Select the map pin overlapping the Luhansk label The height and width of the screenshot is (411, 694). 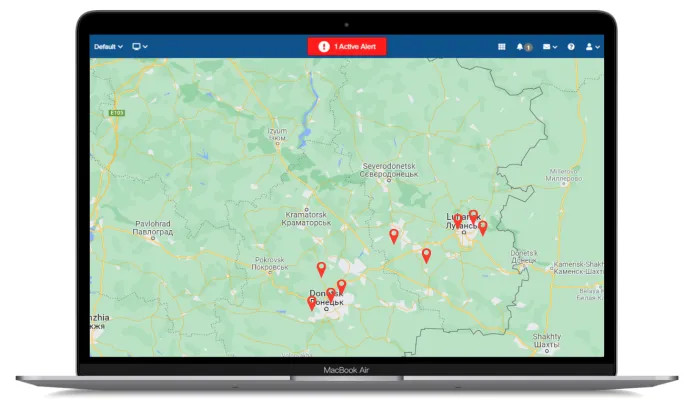click(458, 219)
